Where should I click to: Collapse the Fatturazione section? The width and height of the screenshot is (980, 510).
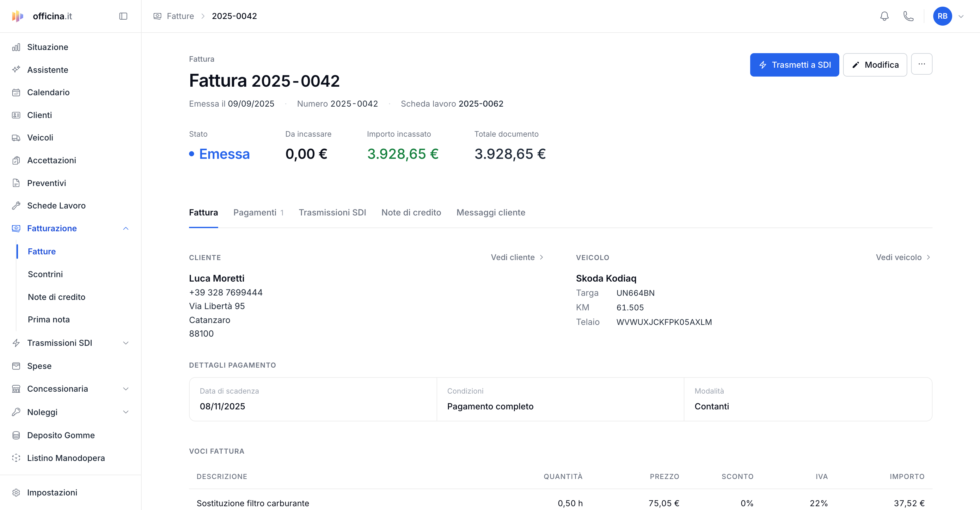tap(126, 228)
